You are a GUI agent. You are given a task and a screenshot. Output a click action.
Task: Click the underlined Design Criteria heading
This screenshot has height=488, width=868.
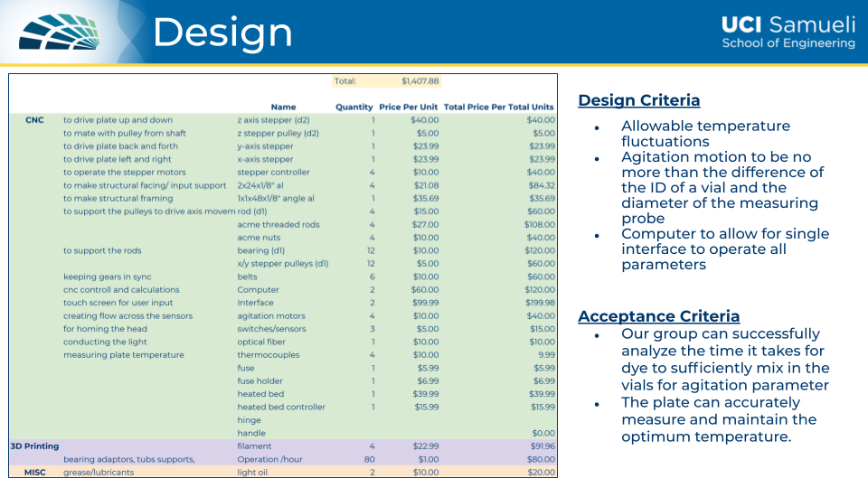[638, 100]
